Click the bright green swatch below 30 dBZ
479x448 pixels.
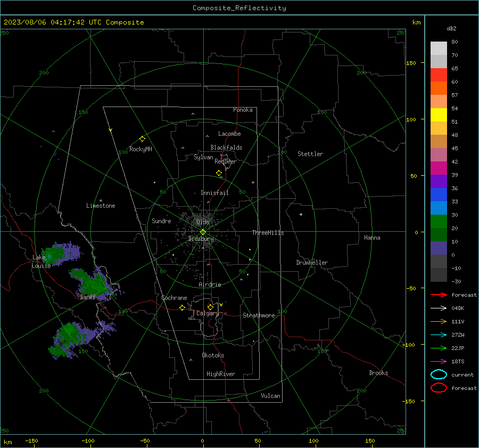439,222
